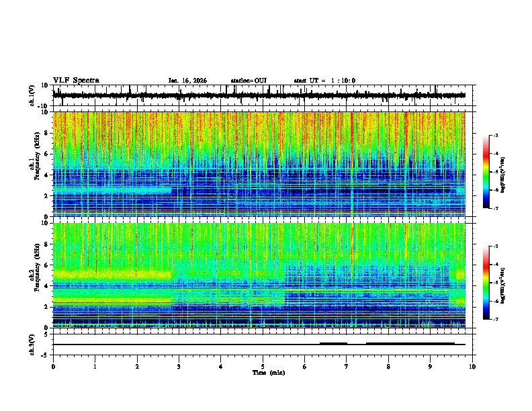Click the "Time (min)" axis title
This screenshot has height=411, width=532.
(269, 373)
